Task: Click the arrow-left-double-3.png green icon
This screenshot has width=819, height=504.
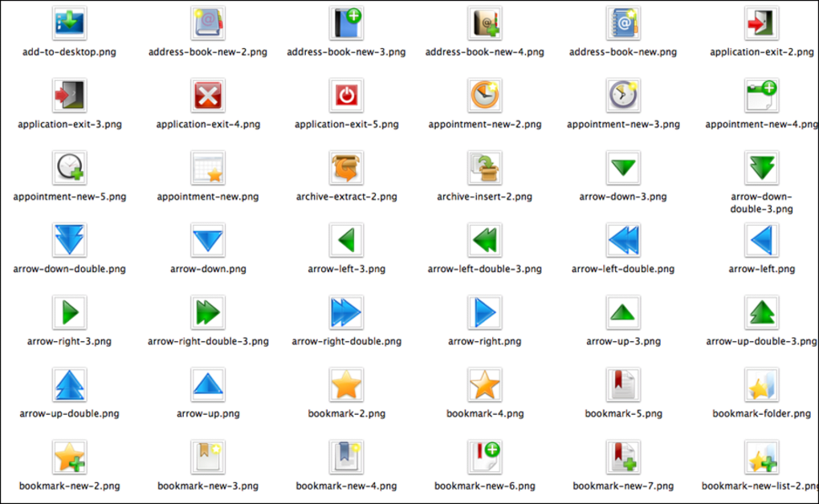Action: [x=485, y=239]
